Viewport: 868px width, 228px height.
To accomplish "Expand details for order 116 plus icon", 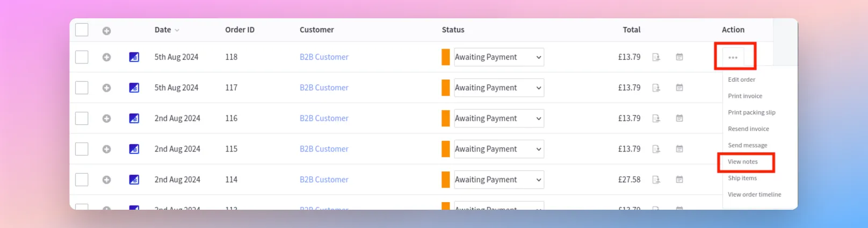I will (x=106, y=118).
